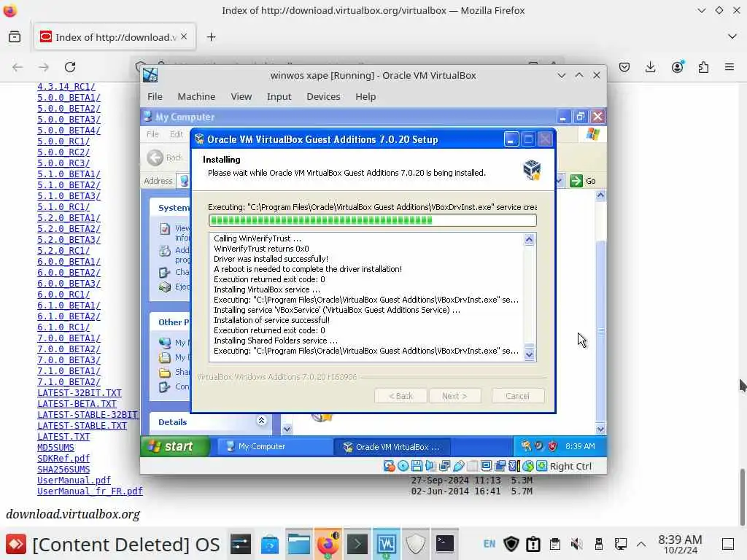Click the Firefox icon in the host taskbar
Screen dimensions: 747x560
pyautogui.click(x=328, y=544)
